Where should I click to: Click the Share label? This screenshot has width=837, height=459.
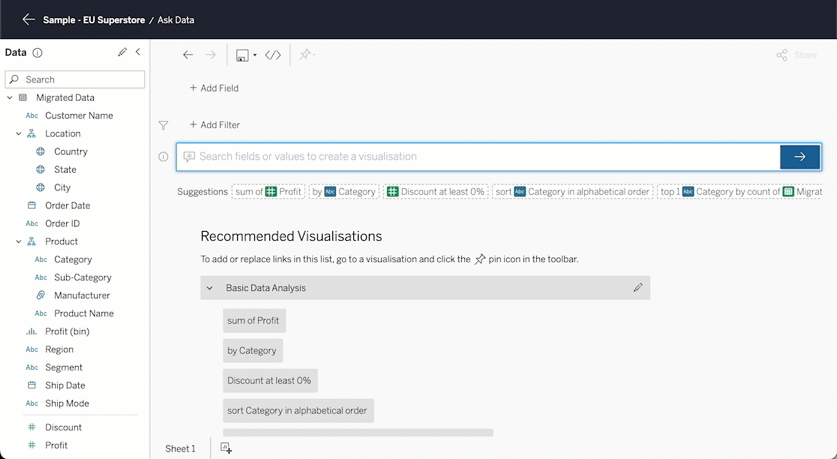pyautogui.click(x=806, y=55)
